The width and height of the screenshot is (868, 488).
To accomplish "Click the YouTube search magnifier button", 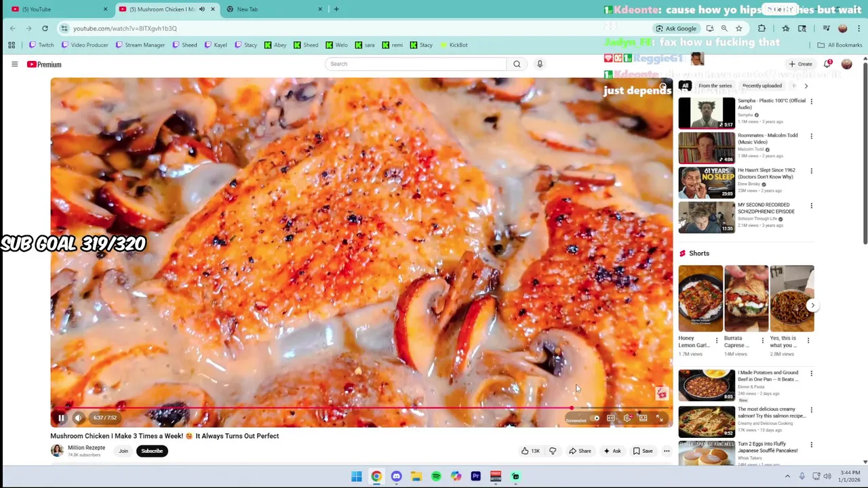I will click(517, 64).
